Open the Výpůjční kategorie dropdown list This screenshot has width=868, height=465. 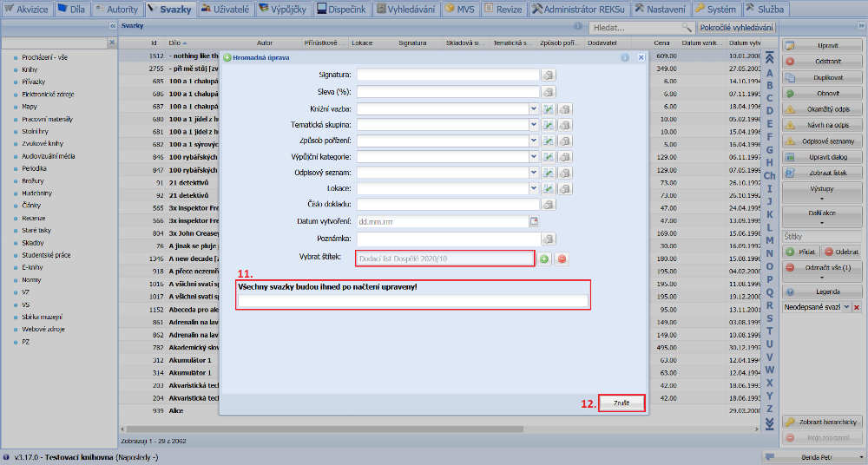pyautogui.click(x=534, y=157)
